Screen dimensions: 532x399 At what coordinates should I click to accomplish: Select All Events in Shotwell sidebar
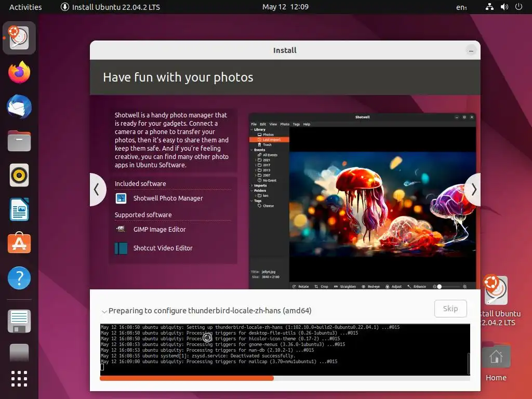pyautogui.click(x=268, y=155)
